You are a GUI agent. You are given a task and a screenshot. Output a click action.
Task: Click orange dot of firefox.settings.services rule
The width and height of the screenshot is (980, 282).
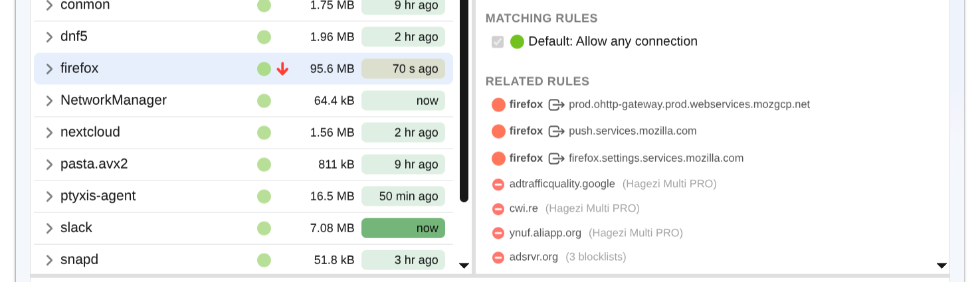[x=498, y=159]
